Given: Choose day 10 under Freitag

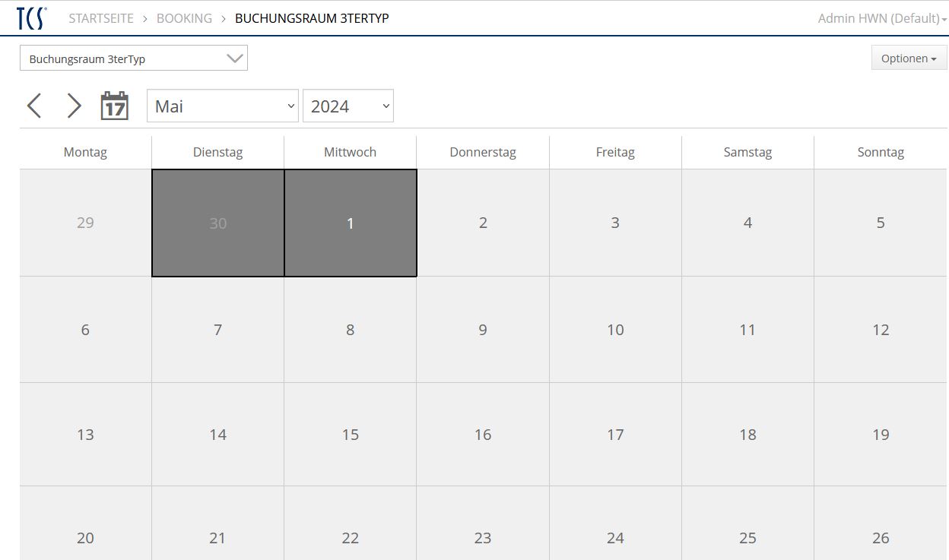Looking at the screenshot, I should click(615, 330).
